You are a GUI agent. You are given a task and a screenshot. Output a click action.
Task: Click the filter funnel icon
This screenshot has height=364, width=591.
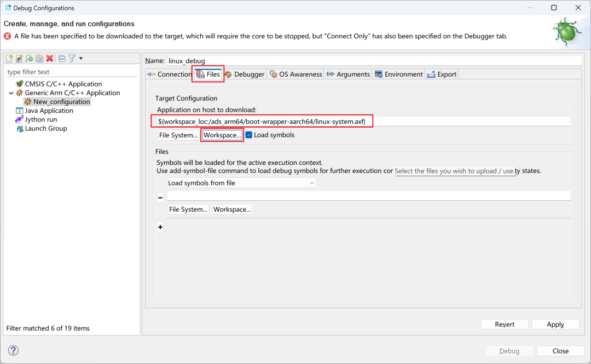pyautogui.click(x=72, y=59)
